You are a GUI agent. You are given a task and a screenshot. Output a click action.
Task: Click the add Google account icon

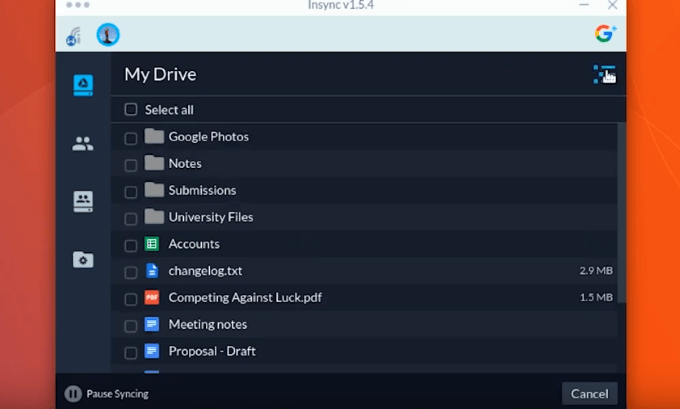(x=605, y=34)
